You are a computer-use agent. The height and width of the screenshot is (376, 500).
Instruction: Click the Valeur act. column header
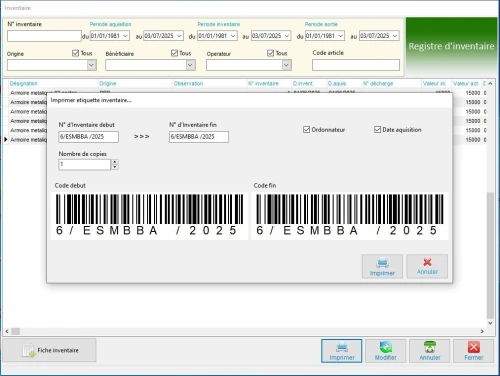[466, 84]
